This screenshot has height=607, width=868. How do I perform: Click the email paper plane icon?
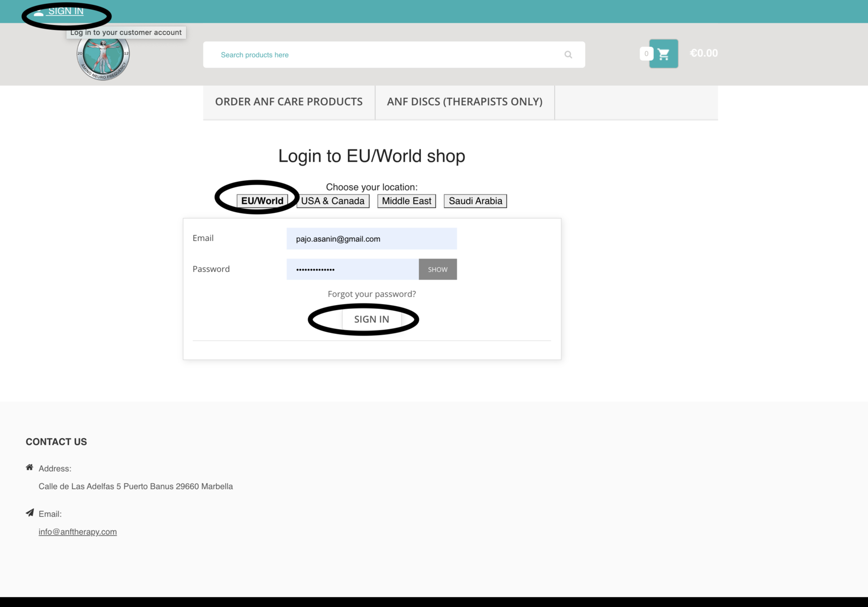point(30,513)
